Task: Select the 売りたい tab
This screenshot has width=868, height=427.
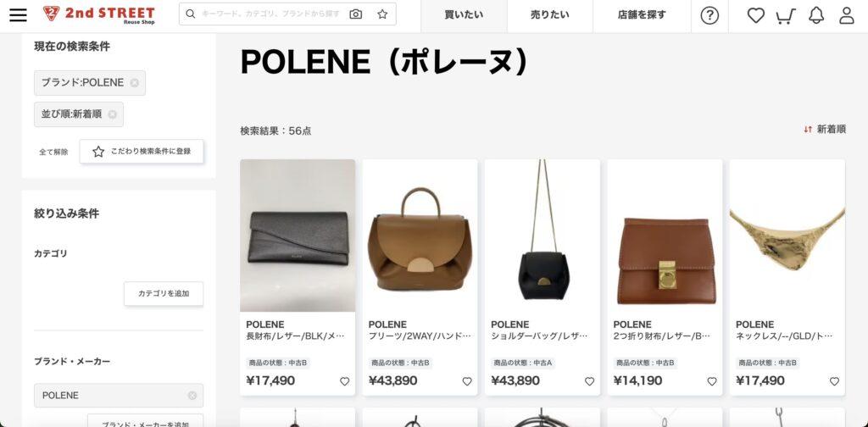Action: tap(549, 15)
